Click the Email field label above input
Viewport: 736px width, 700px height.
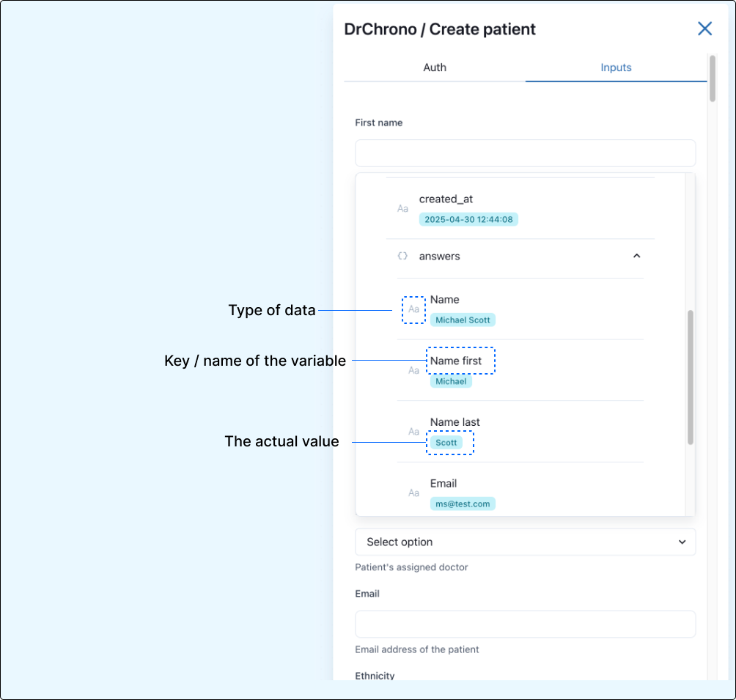coord(367,594)
